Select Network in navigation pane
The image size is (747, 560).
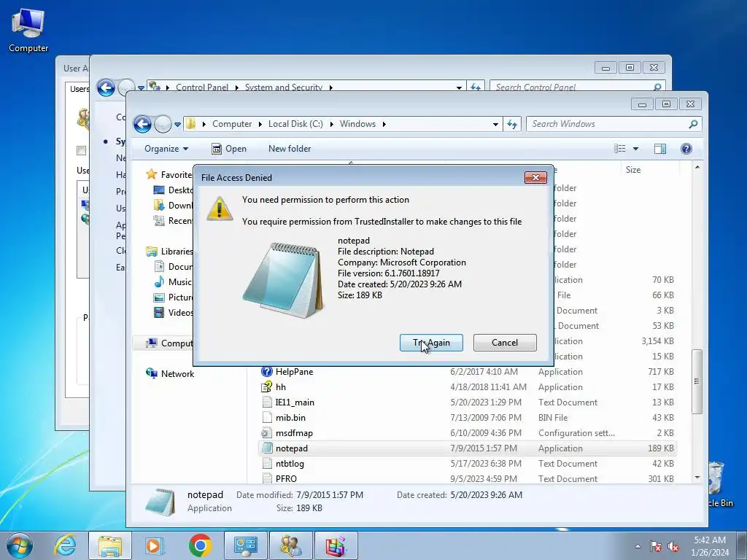(170, 374)
